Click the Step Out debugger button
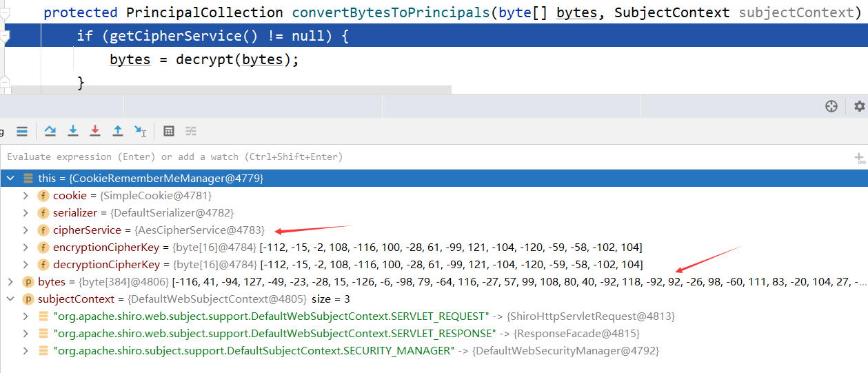 coord(118,130)
